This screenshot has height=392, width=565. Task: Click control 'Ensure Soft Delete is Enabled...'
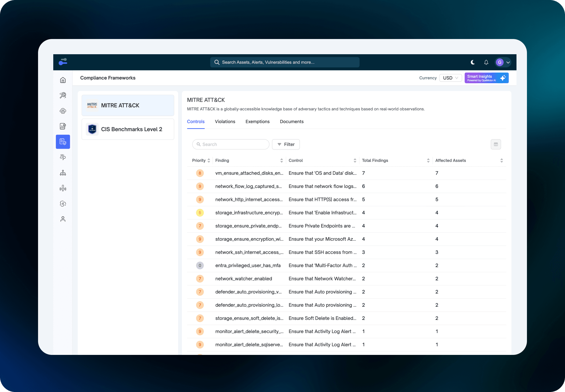[x=322, y=318]
